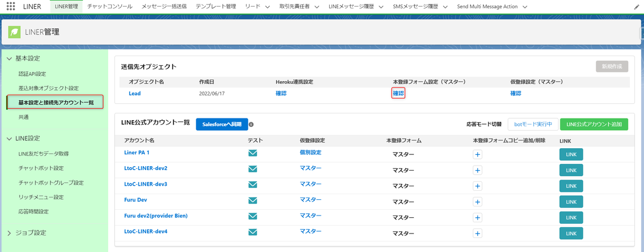Open the Liner PA 1 account link
This screenshot has height=252, width=644.
point(136,152)
